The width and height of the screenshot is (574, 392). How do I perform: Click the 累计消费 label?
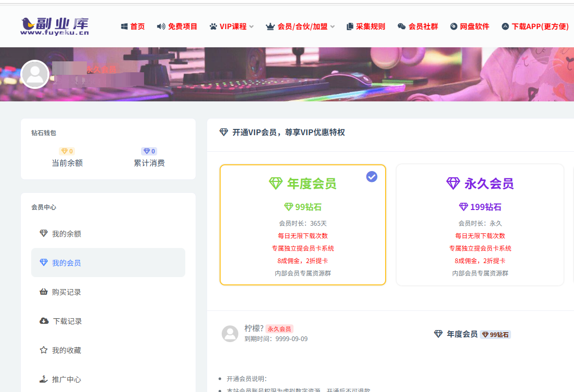tap(149, 163)
